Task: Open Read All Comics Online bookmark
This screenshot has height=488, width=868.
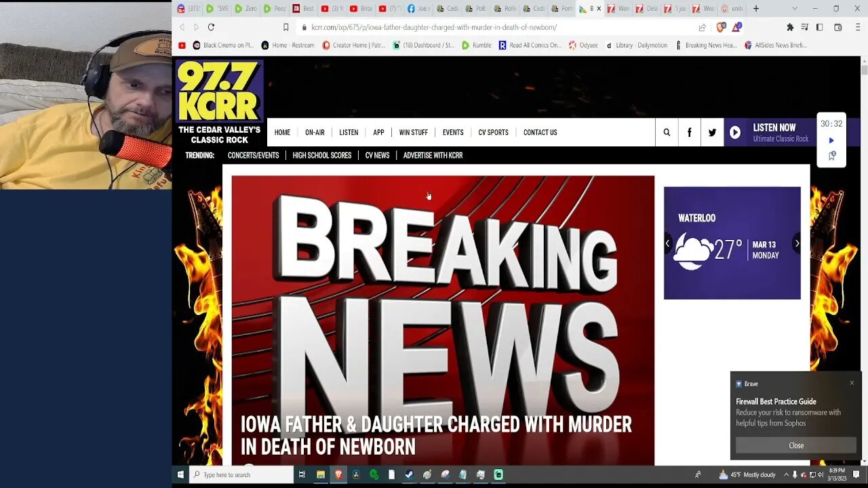Action: (x=530, y=45)
